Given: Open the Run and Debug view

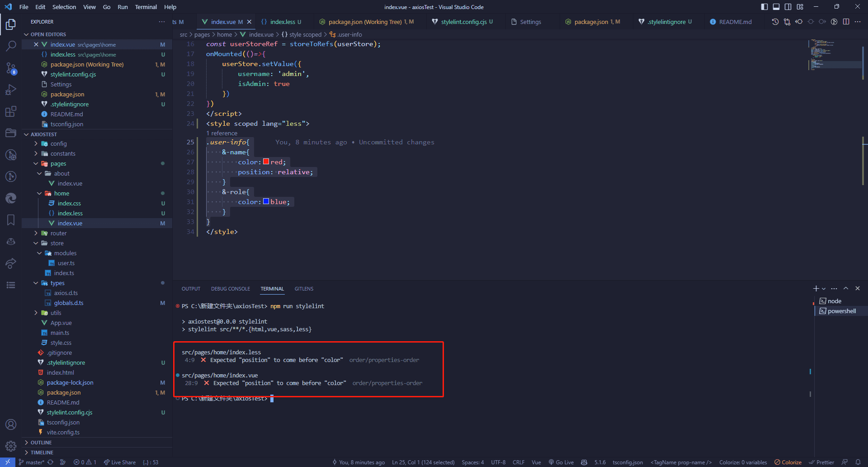Looking at the screenshot, I should pos(11,90).
